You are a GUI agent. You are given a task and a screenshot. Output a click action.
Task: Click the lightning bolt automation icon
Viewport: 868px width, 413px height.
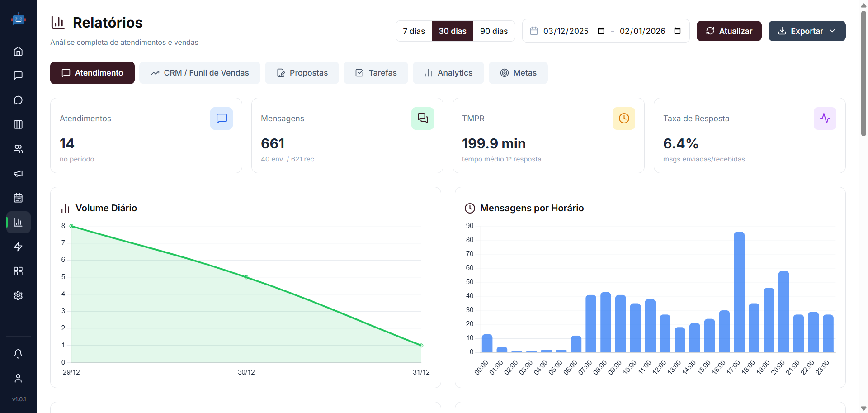(x=18, y=247)
